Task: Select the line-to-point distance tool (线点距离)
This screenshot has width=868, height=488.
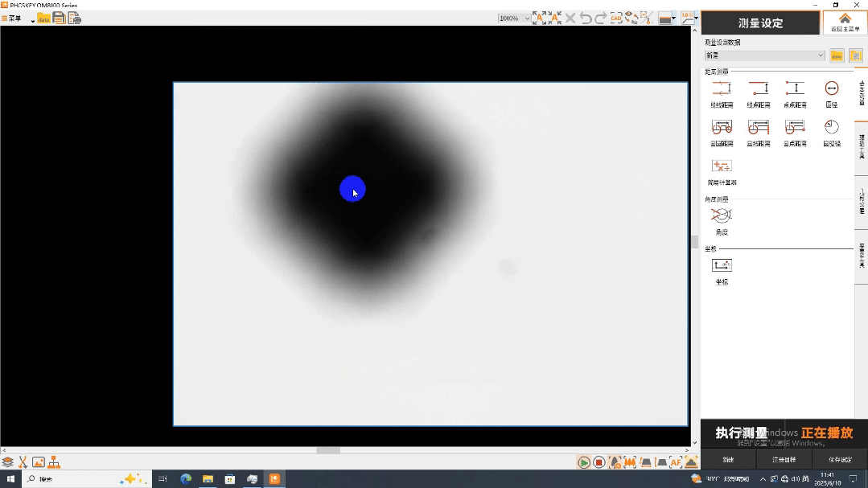Action: [x=759, y=93]
